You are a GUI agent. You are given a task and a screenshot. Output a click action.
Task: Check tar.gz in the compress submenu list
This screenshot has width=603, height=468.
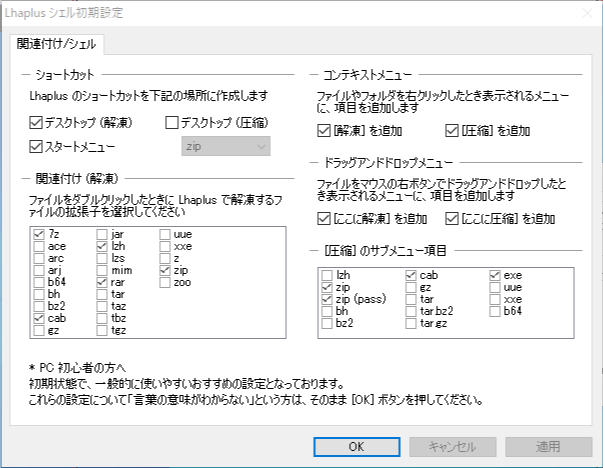click(x=411, y=323)
